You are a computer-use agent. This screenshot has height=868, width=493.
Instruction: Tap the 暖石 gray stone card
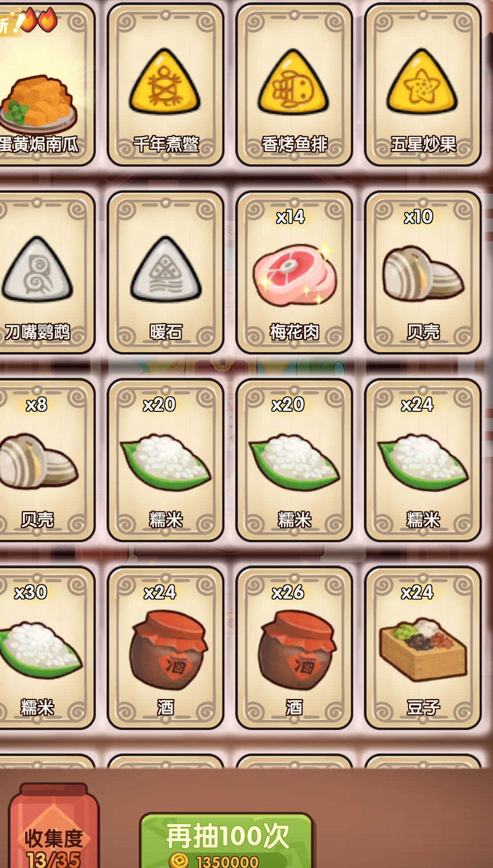click(x=165, y=272)
